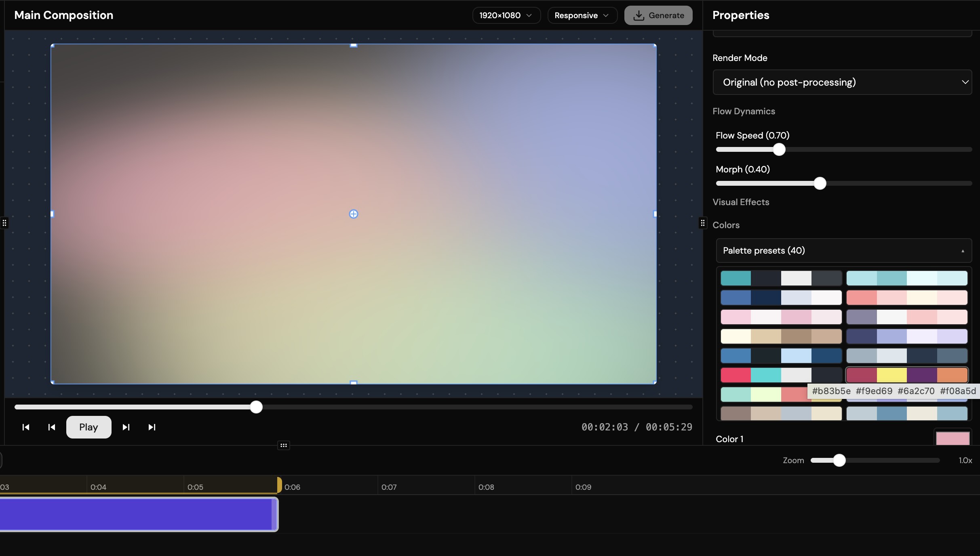Viewport: 980px width, 556px height.
Task: Select the cream-tan-brown palette preset
Action: click(x=781, y=336)
